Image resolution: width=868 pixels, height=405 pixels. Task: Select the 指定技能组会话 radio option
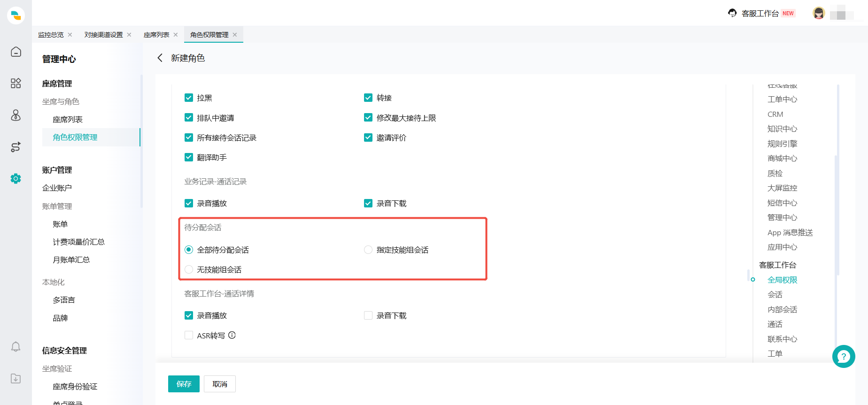click(368, 250)
